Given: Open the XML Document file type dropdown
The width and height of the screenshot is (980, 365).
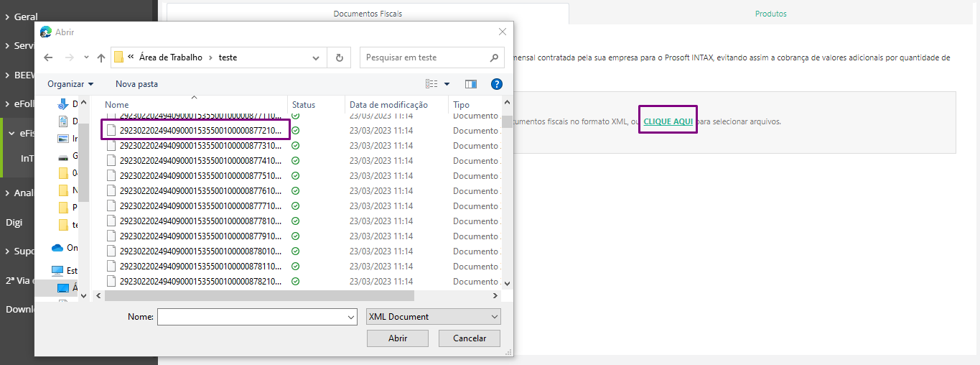Looking at the screenshot, I should pos(434,317).
